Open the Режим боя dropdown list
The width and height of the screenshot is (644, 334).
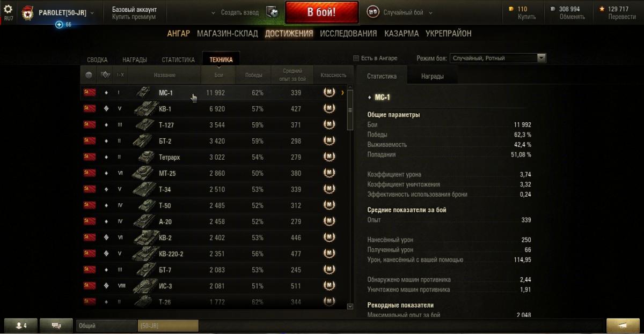click(499, 58)
